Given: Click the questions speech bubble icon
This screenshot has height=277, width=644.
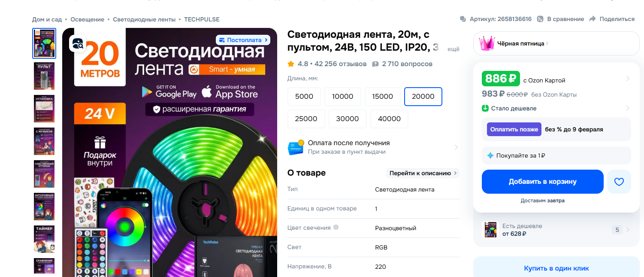Looking at the screenshot, I should click(x=375, y=64).
